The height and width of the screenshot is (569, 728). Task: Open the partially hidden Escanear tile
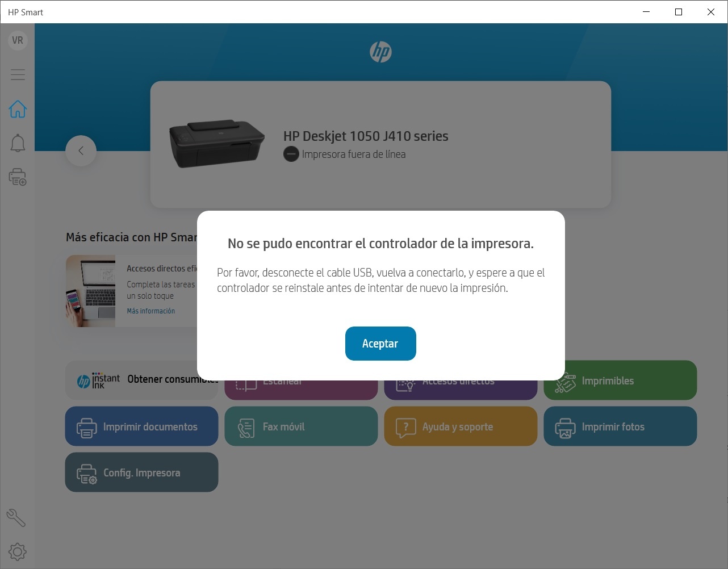[301, 390]
